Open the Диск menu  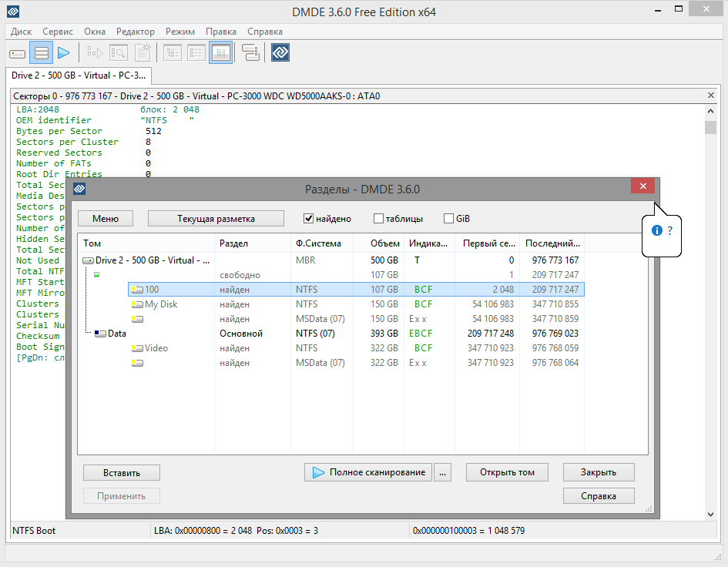coord(21,32)
